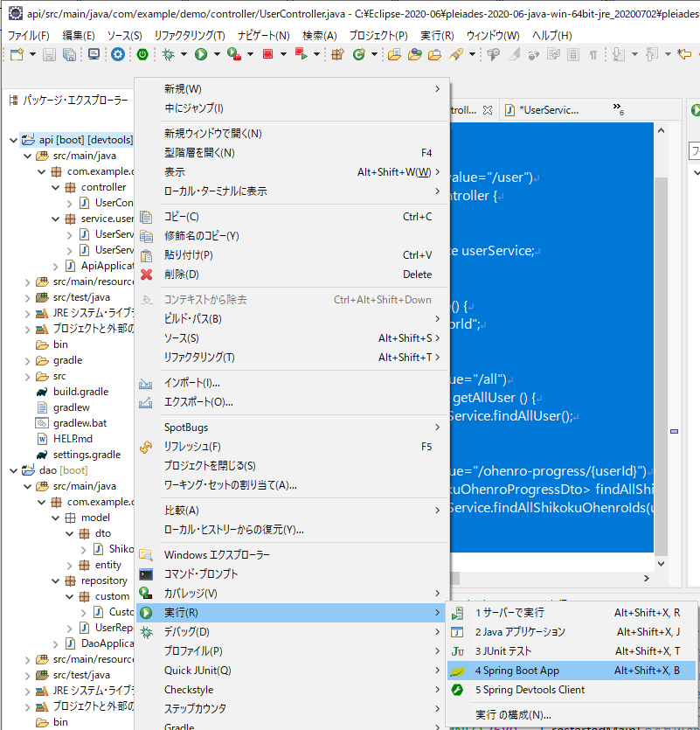This screenshot has height=730, width=700.
Task: Switch to *UserServic... editor tab
Action: pyautogui.click(x=548, y=110)
